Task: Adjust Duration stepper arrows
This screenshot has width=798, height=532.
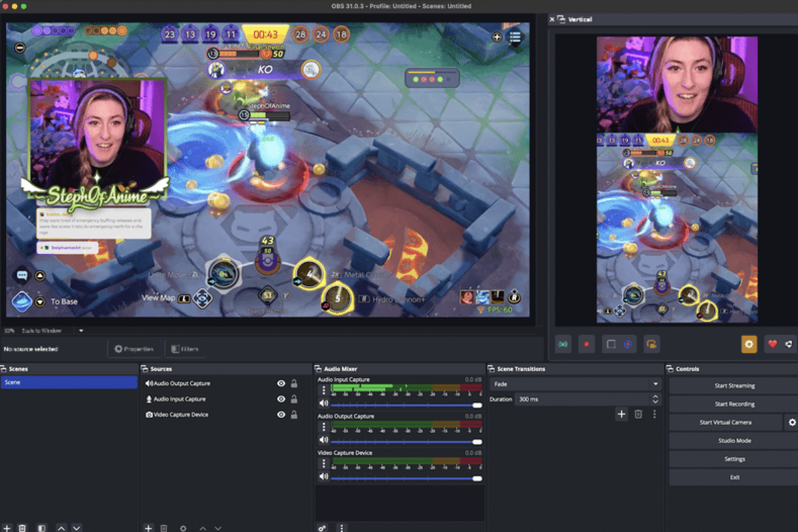Action: coord(656,399)
